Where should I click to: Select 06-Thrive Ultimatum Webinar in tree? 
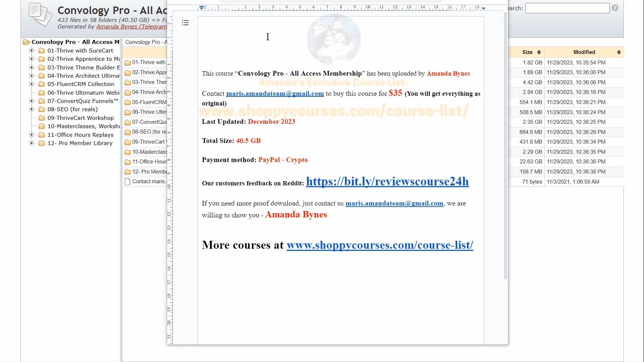pos(84,93)
